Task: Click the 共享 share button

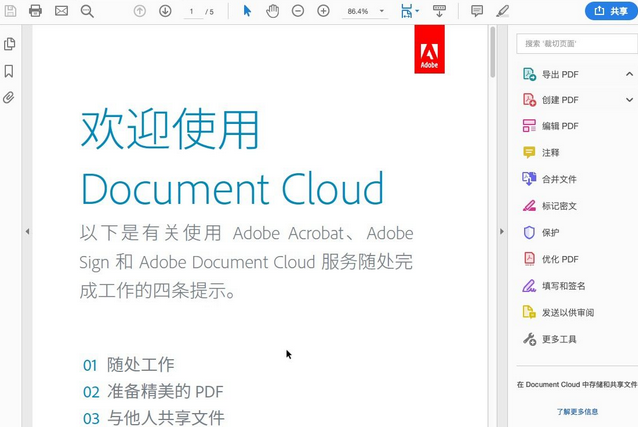Action: point(611,11)
